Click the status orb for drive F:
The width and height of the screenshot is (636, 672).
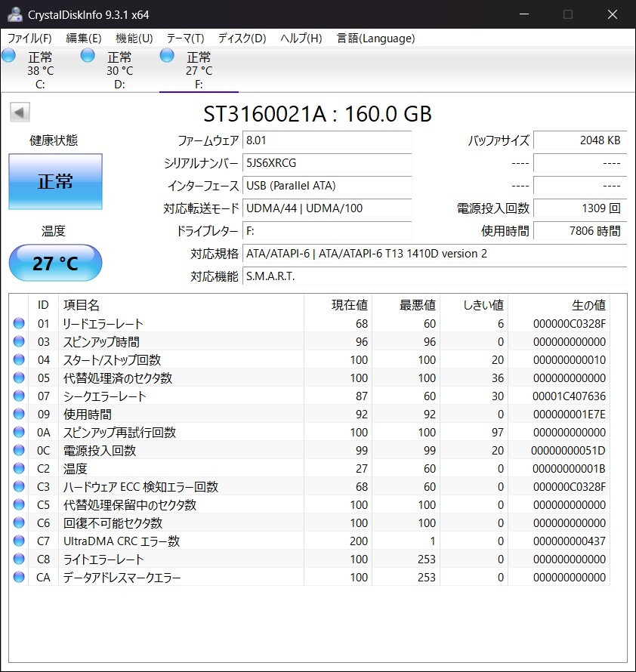(167, 55)
